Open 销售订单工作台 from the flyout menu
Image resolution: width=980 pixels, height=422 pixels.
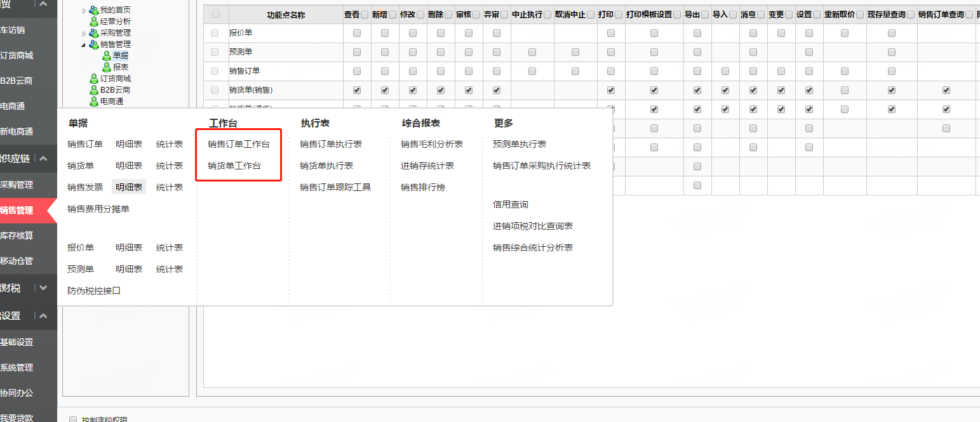(239, 144)
